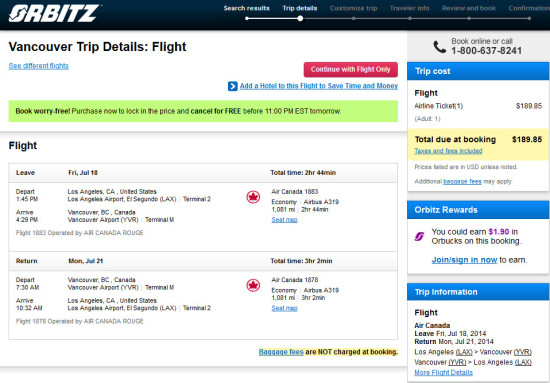The height and width of the screenshot is (383, 550).
Task: Click the blue arrow icon before Add a Hotel
Action: click(233, 86)
